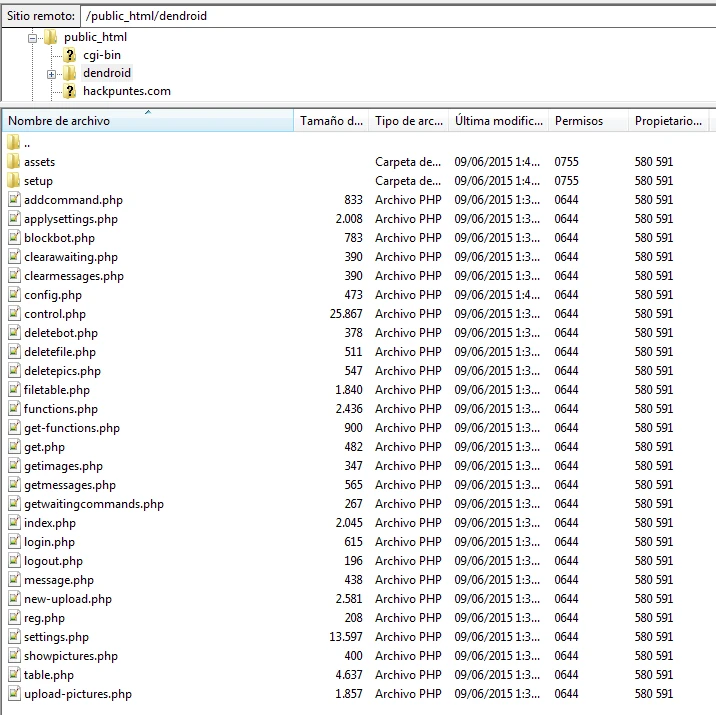Click the cgi-bin question mark icon
Image resolution: width=716 pixels, height=715 pixels.
(x=69, y=55)
